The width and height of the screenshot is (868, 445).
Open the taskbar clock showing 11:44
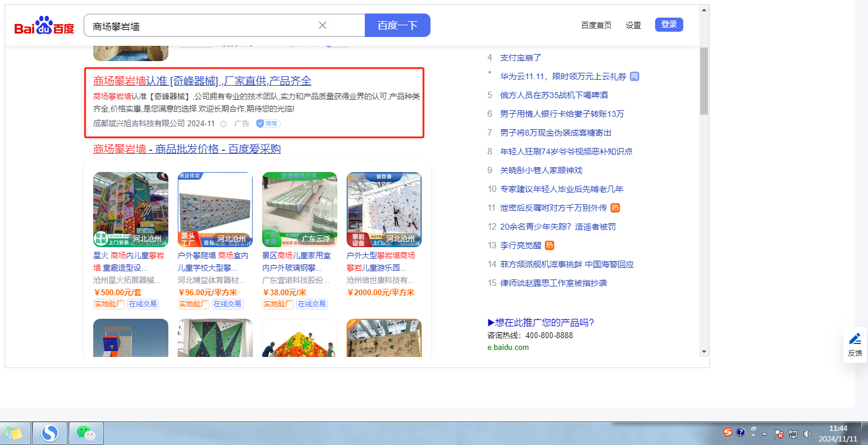coord(838,433)
